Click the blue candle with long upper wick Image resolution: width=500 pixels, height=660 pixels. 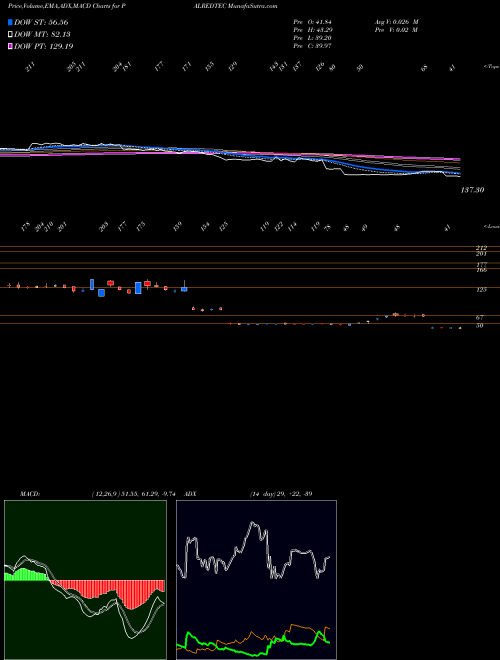[x=184, y=286]
